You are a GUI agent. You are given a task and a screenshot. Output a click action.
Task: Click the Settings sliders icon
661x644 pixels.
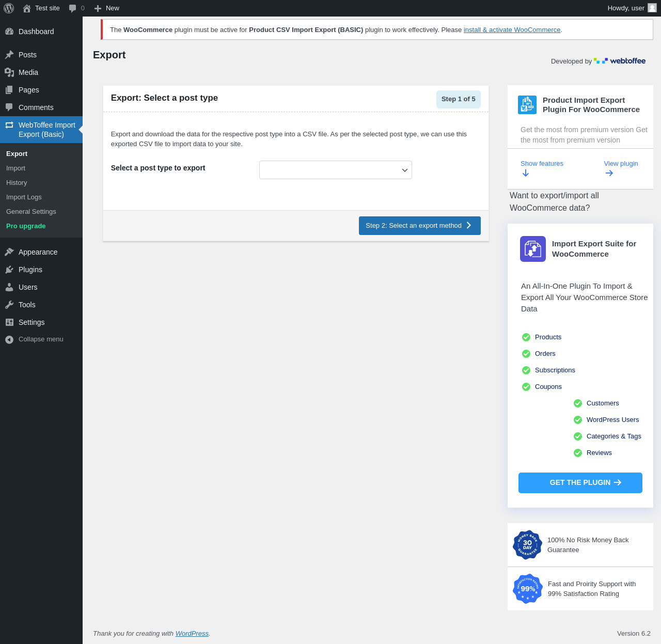tap(9, 322)
